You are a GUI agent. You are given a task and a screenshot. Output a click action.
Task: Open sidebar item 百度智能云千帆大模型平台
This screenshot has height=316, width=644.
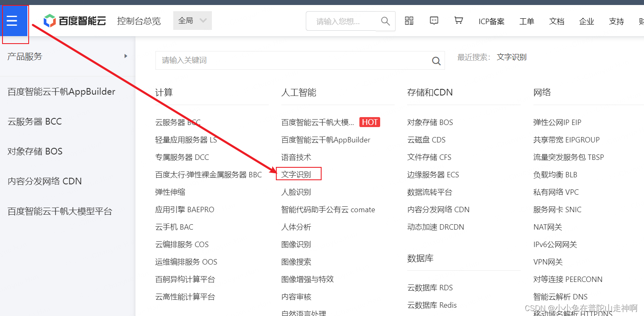[60, 211]
